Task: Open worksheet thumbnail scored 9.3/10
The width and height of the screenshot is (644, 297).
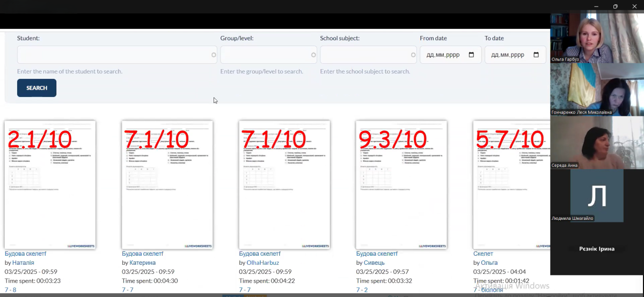Action: coord(401,185)
